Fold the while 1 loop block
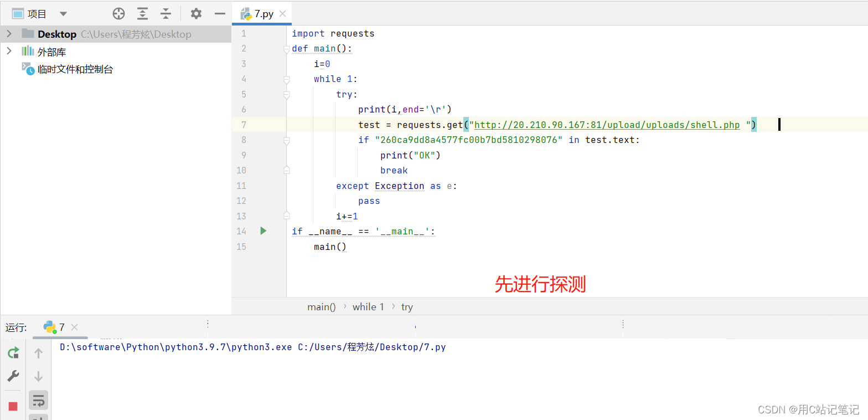The image size is (868, 420). point(286,80)
